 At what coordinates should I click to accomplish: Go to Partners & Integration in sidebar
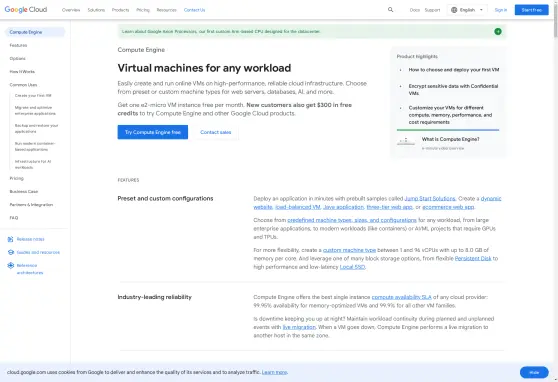[31, 204]
